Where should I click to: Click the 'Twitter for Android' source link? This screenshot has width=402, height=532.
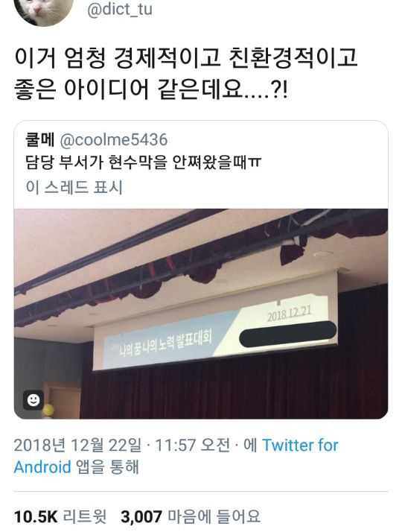click(x=176, y=456)
